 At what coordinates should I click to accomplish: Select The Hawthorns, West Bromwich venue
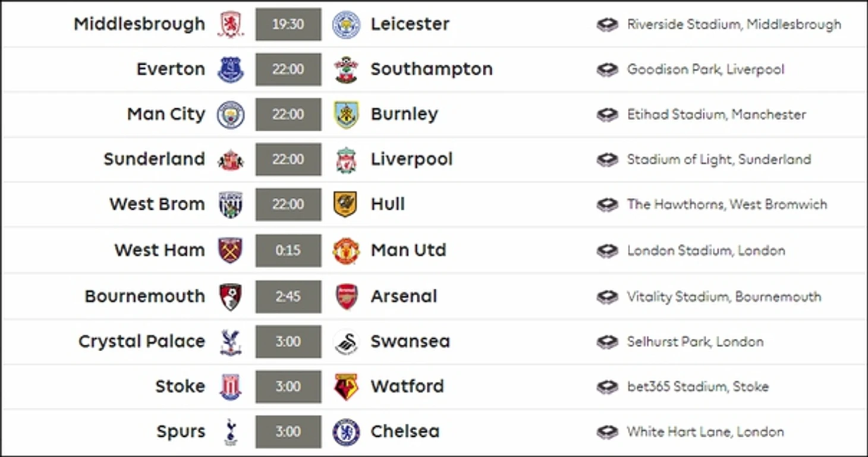pos(727,204)
